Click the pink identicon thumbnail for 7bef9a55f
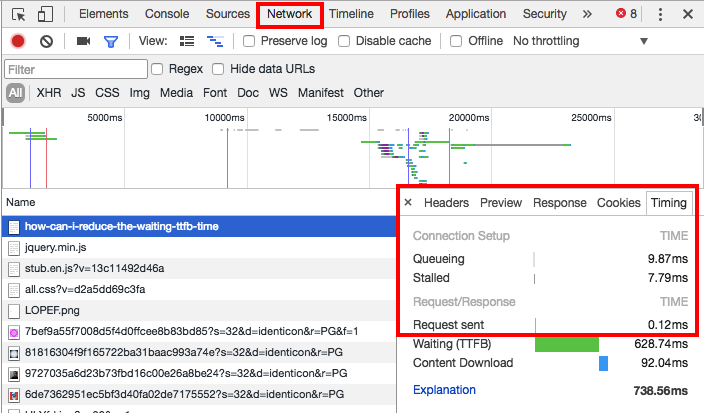This screenshot has height=413, width=704. tap(14, 333)
